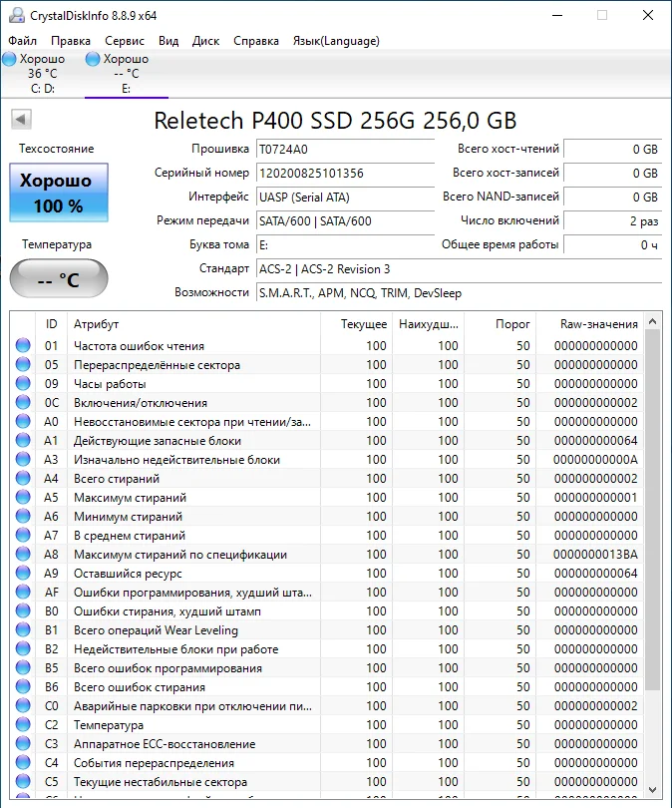672x808 pixels.
Task: Click the Raw-значения column header
Action: 590,324
